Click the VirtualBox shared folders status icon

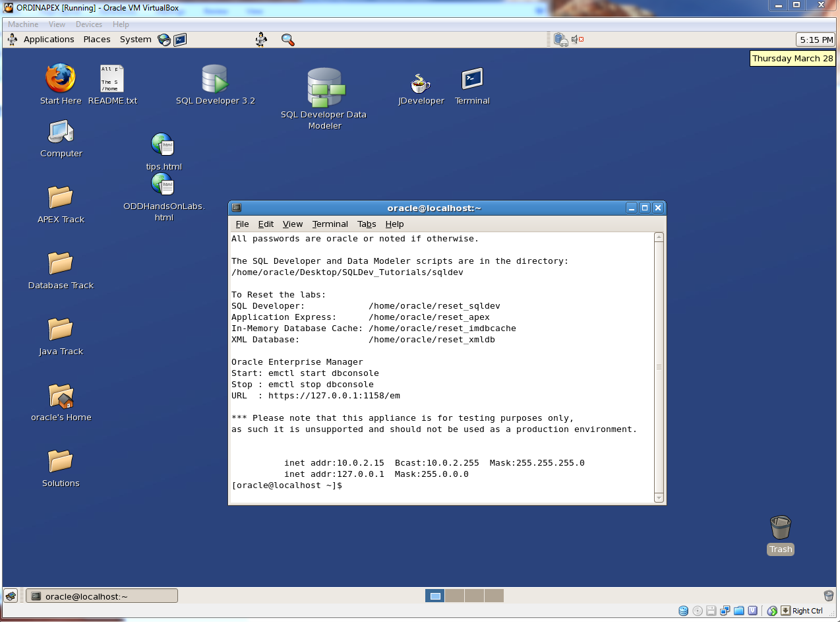click(739, 611)
